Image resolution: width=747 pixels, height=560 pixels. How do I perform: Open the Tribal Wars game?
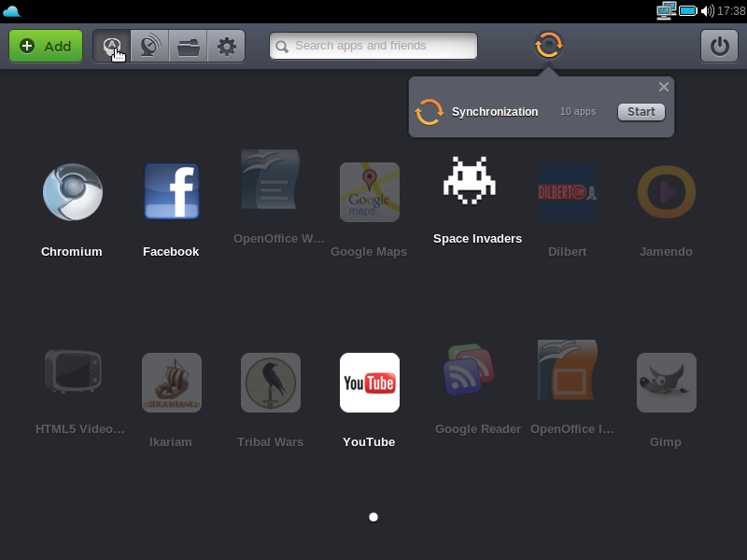[270, 383]
